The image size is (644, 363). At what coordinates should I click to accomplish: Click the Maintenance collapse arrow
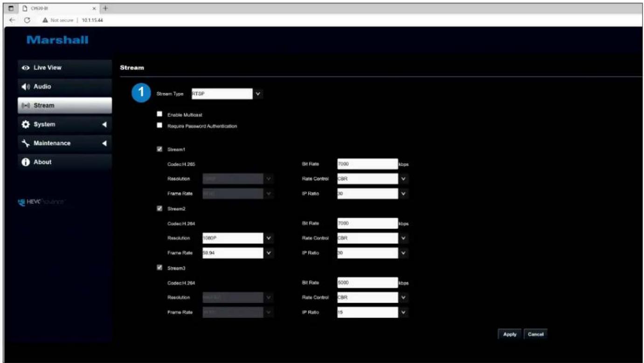click(x=104, y=143)
